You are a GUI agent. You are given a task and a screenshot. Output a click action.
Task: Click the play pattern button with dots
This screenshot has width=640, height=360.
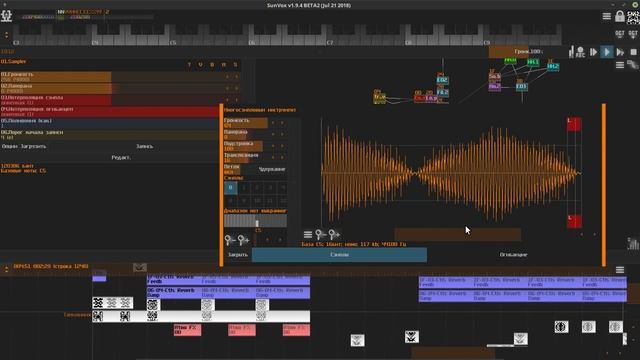pos(620,52)
